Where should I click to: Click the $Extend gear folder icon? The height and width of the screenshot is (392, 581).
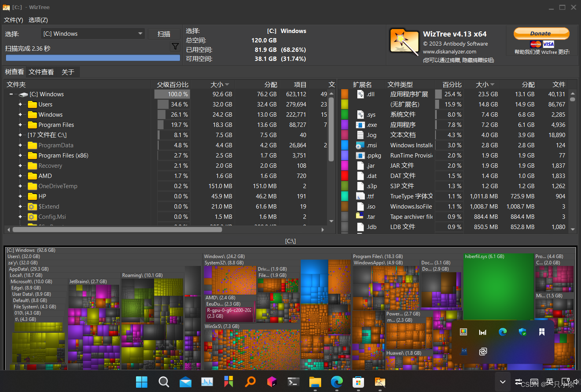[x=32, y=207]
